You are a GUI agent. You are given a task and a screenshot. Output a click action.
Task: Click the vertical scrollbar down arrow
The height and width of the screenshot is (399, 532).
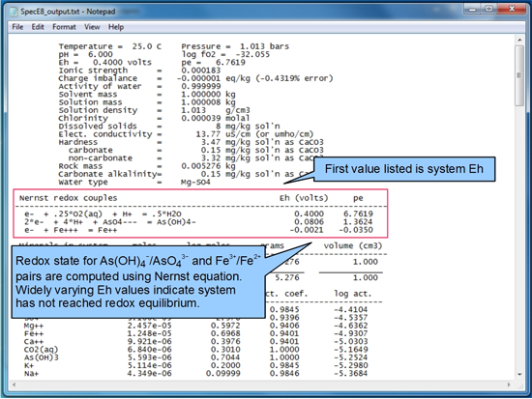click(519, 375)
